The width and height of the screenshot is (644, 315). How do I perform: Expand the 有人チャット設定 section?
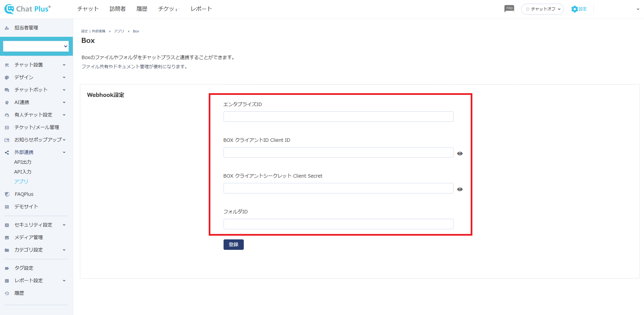point(64,115)
